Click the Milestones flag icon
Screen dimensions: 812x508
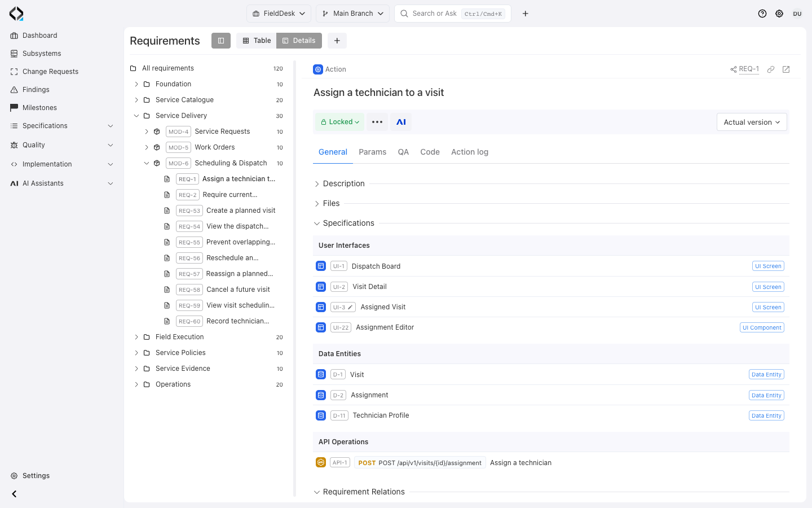click(14, 108)
